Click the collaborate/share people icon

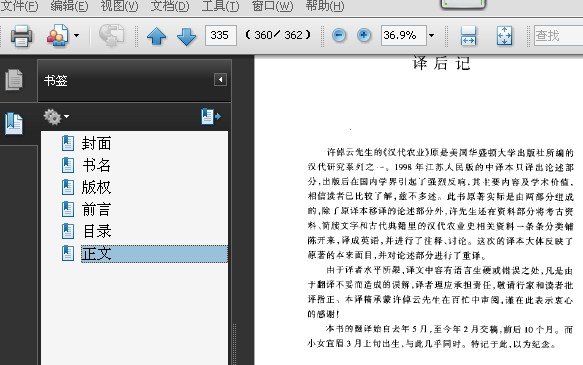pyautogui.click(x=57, y=36)
